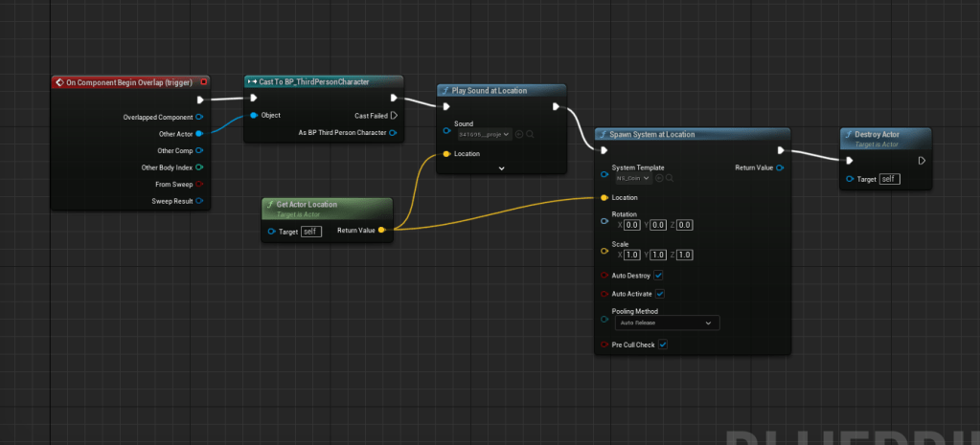Viewport: 980px width, 445px height.
Task: Click the As BP Third Person Character pin
Action: click(x=393, y=132)
